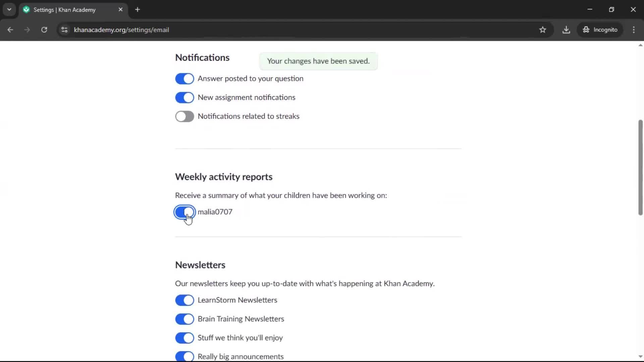Open the browser downloads icon
This screenshot has height=362, width=644.
(x=566, y=30)
